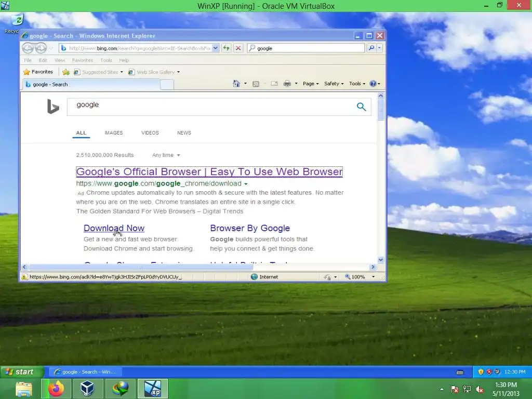Open the Favorites menu in menu bar
This screenshot has height=399, width=532.
83,60
